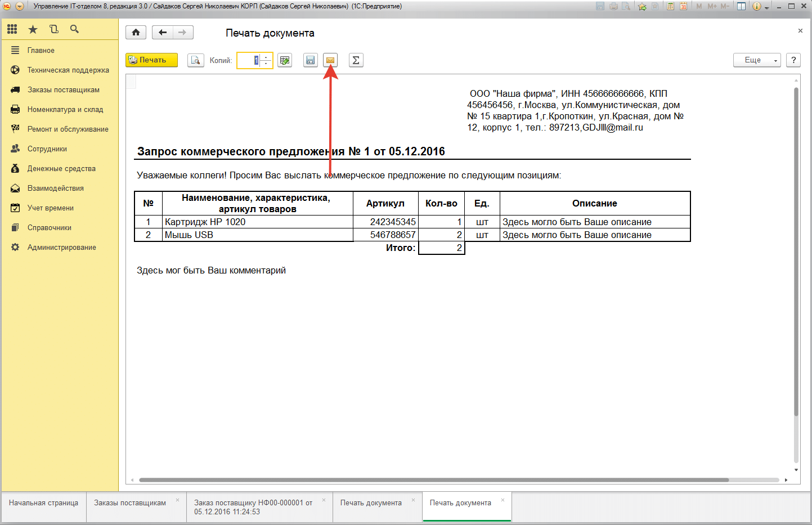Image resolution: width=812 pixels, height=525 pixels.
Task: Open the calendar icon in the title bar
Action: click(683, 6)
